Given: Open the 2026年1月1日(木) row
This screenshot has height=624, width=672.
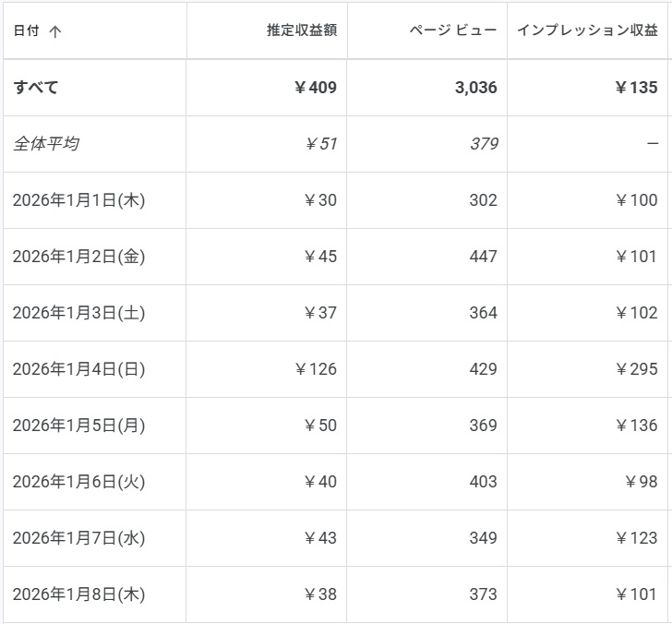Looking at the screenshot, I should [x=336, y=200].
